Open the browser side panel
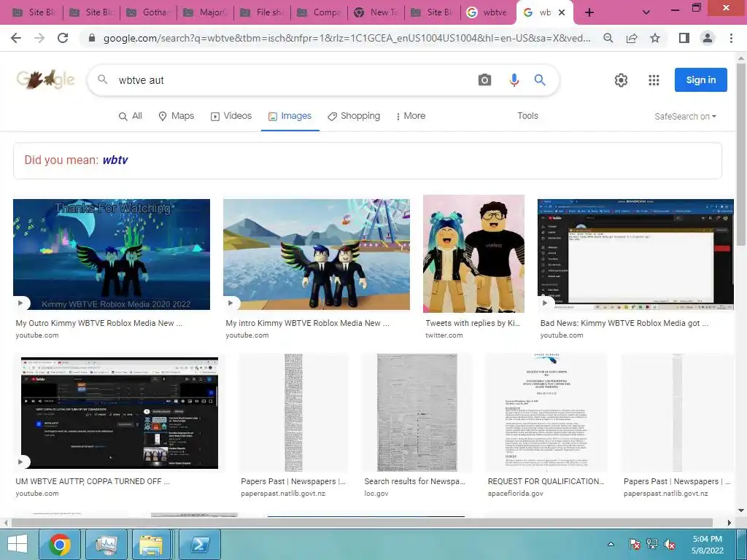 tap(684, 38)
